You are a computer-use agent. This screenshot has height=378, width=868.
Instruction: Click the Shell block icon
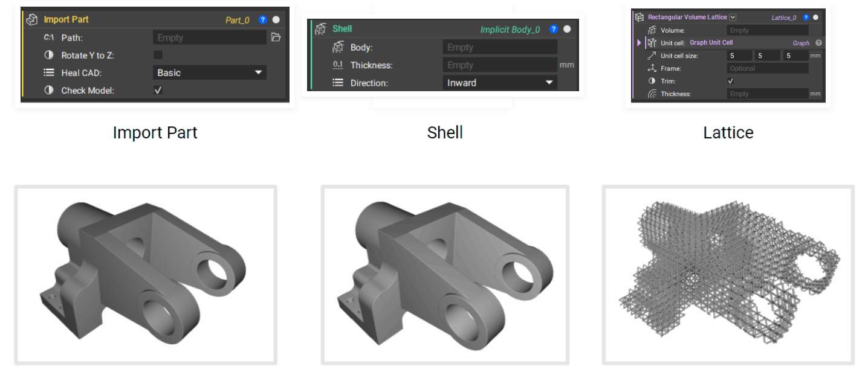pyautogui.click(x=321, y=29)
